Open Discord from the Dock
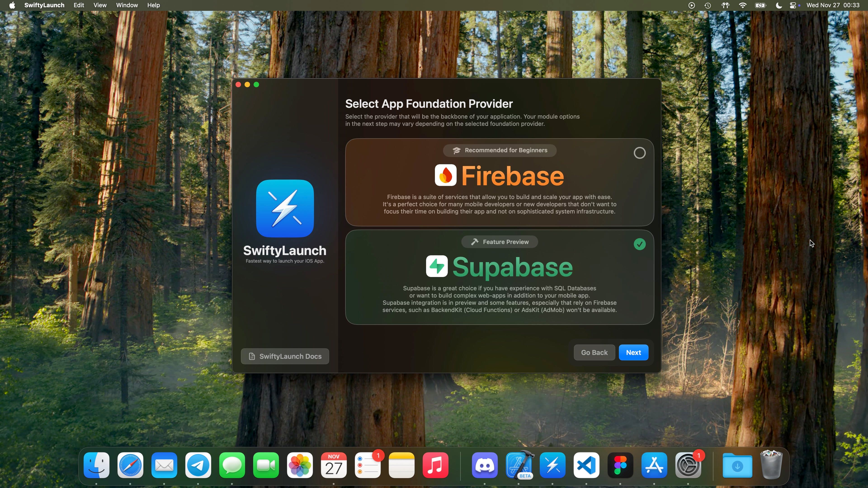The width and height of the screenshot is (868, 488). [485, 465]
